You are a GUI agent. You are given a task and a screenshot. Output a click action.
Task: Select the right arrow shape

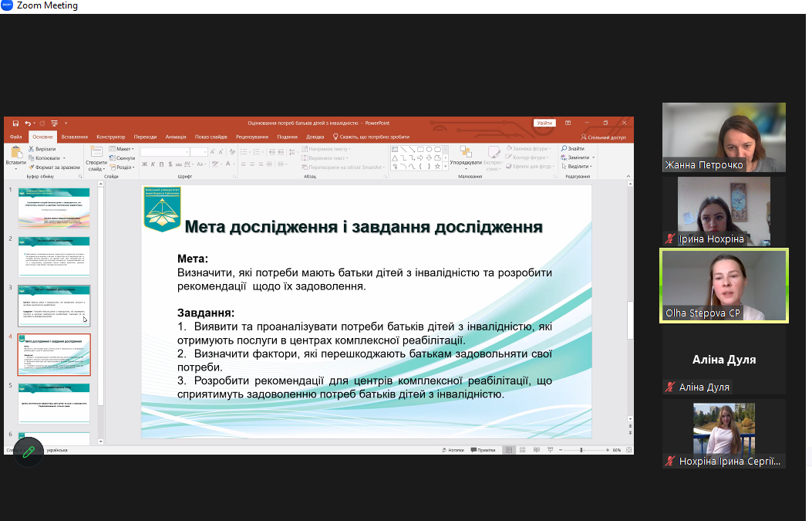420,157
